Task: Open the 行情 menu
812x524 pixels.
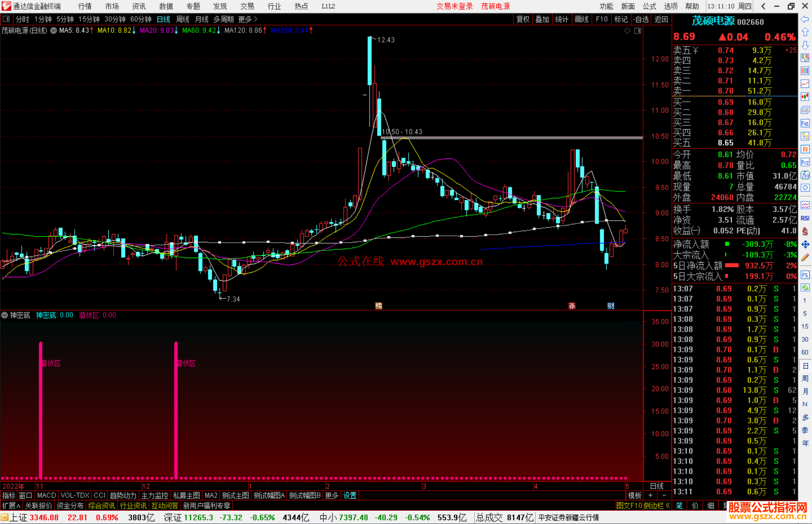Action: [85, 6]
